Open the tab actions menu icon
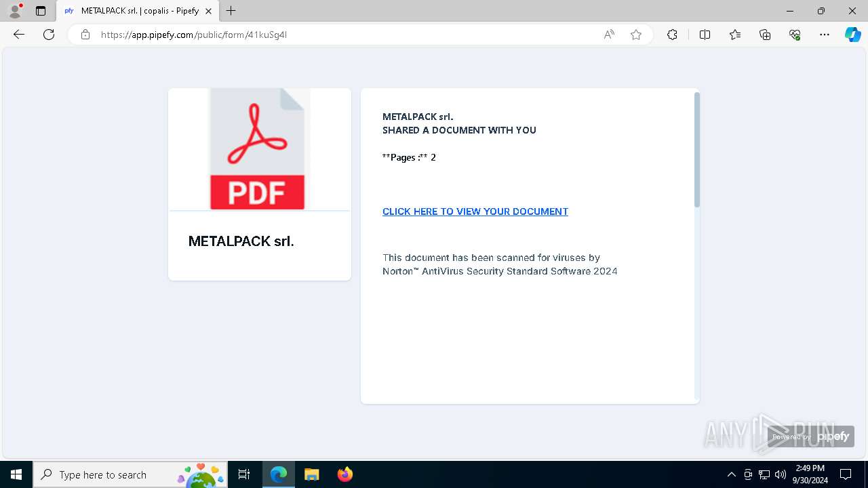 41,11
